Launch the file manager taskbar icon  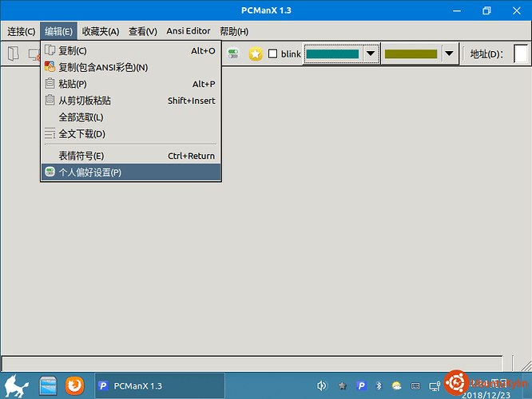[x=48, y=385]
